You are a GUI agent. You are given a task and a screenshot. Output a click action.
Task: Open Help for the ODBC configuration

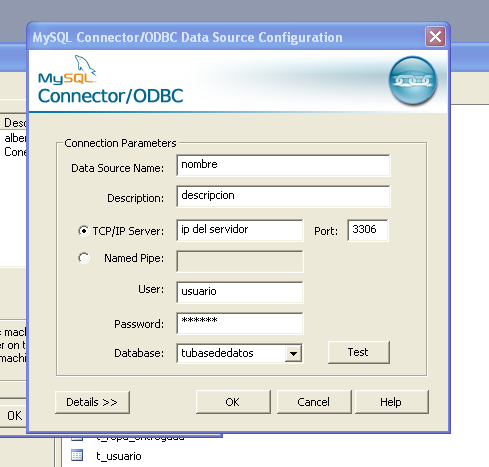(392, 402)
